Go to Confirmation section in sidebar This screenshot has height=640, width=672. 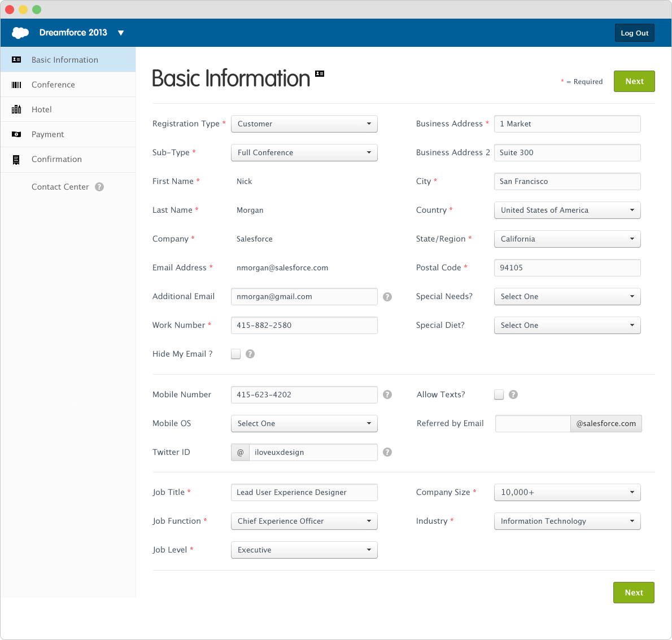point(68,160)
